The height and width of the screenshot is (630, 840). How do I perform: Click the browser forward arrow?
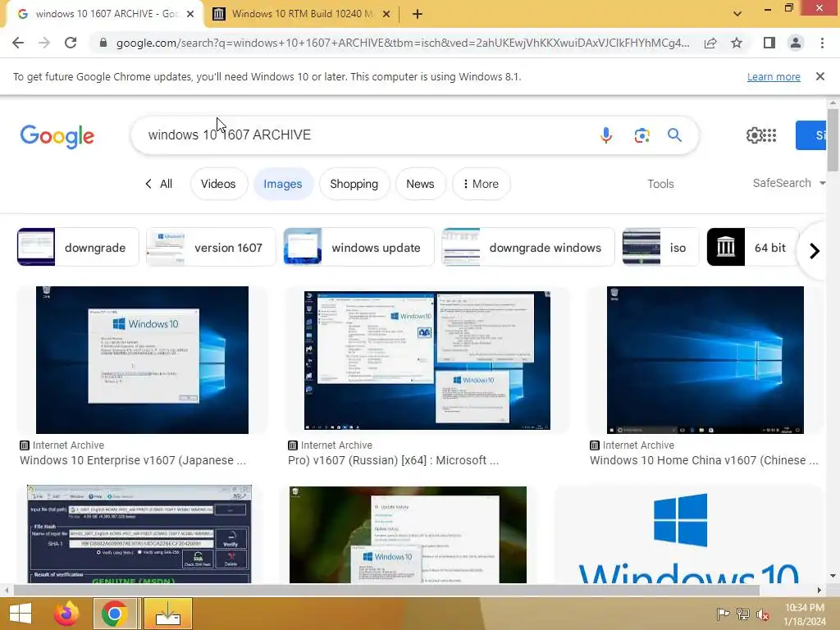point(44,43)
